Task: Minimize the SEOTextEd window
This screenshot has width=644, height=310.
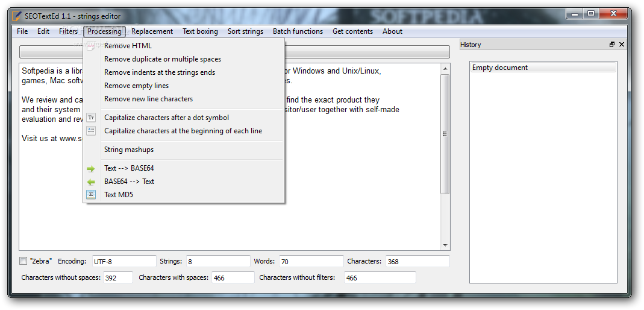Action: (575, 14)
